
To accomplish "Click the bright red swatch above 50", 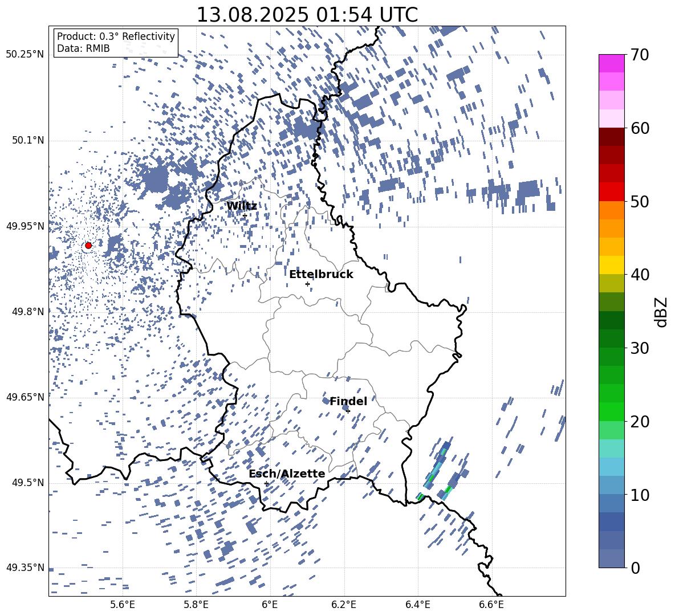I will coord(612,192).
